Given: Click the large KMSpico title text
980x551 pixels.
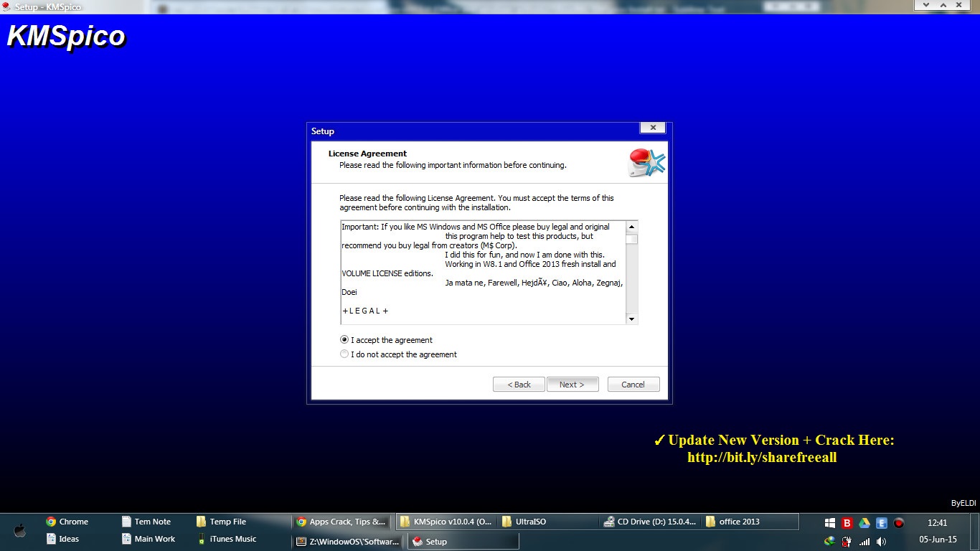Looking at the screenshot, I should (x=67, y=36).
